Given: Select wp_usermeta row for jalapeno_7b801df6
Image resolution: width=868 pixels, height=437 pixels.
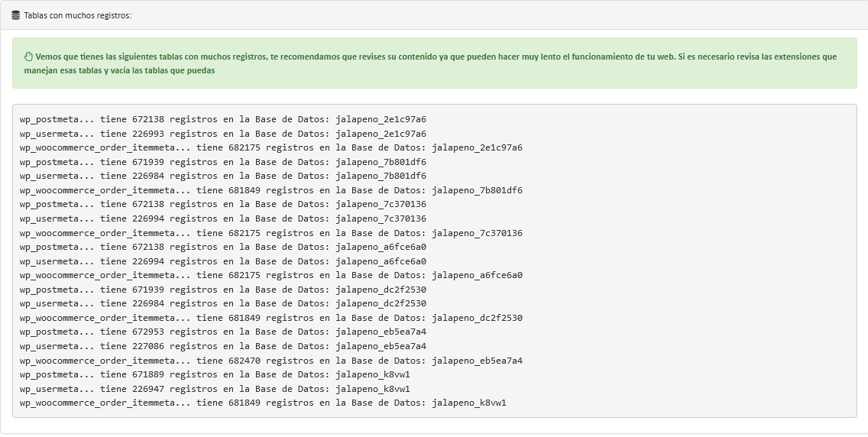Looking at the screenshot, I should click(x=223, y=176).
